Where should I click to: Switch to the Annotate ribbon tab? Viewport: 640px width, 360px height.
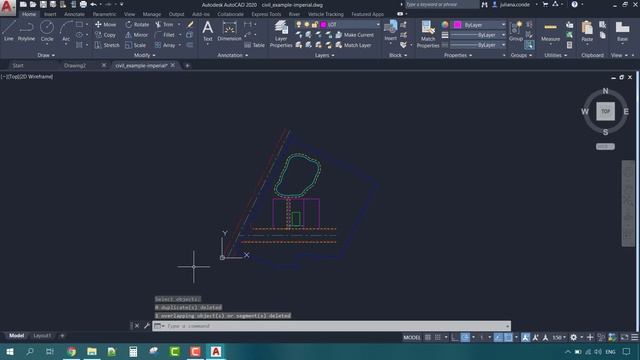click(x=74, y=14)
